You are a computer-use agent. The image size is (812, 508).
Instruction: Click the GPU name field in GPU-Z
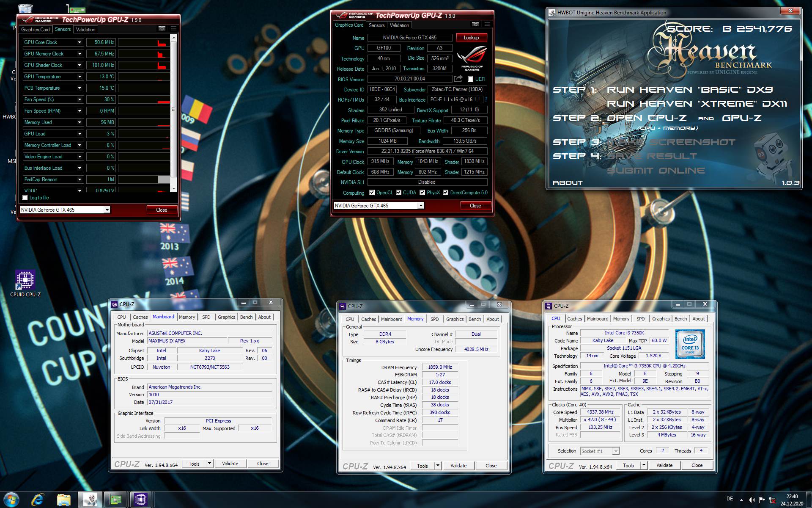(x=409, y=38)
